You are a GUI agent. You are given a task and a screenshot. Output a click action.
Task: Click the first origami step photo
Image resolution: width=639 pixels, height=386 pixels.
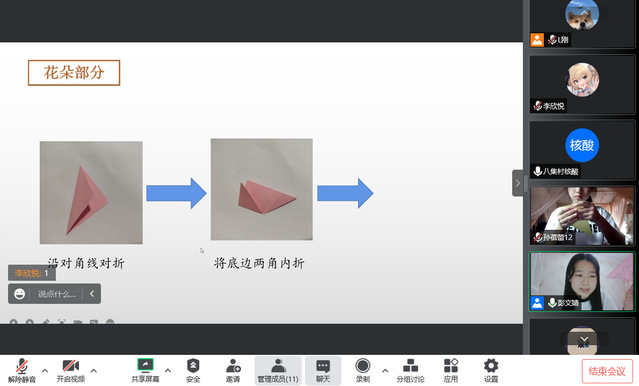91,192
